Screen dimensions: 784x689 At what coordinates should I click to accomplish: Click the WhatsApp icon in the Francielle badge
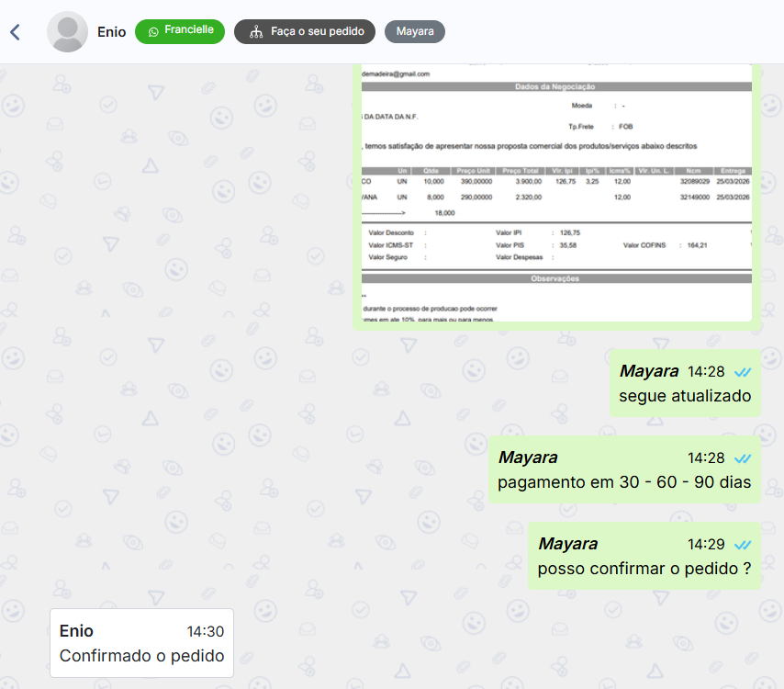[x=153, y=31]
